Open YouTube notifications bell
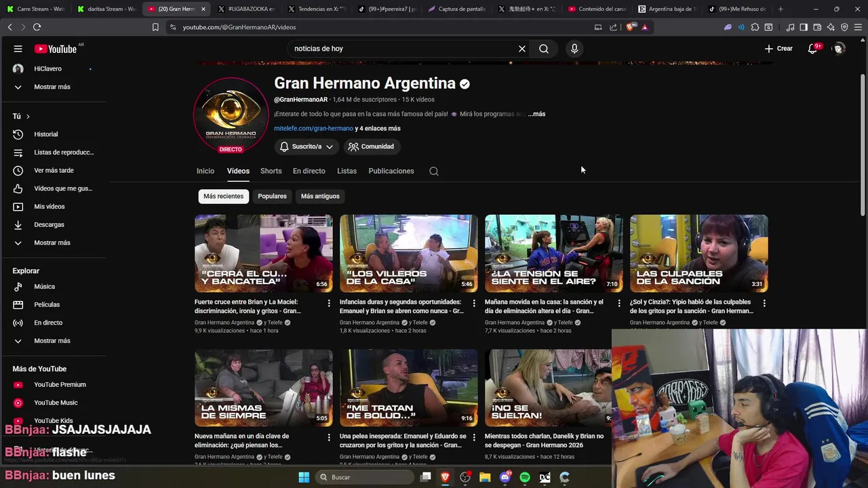This screenshot has height=488, width=868. coord(812,49)
